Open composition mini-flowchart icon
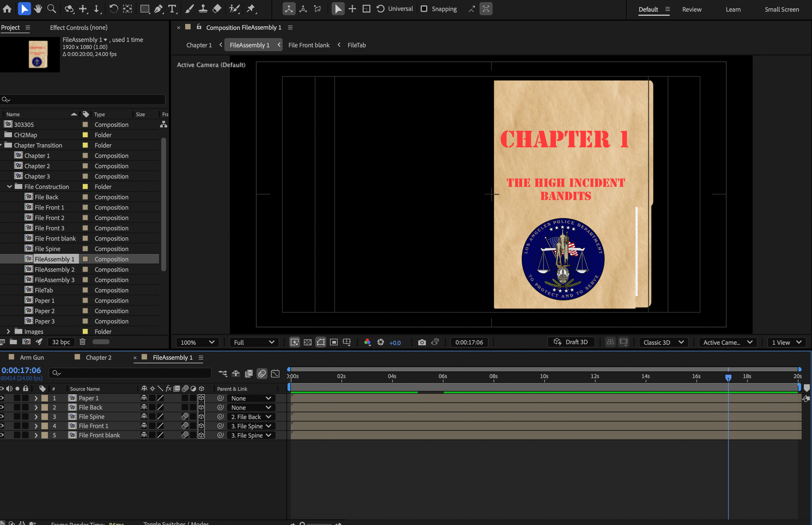812x525 pixels. click(x=222, y=374)
